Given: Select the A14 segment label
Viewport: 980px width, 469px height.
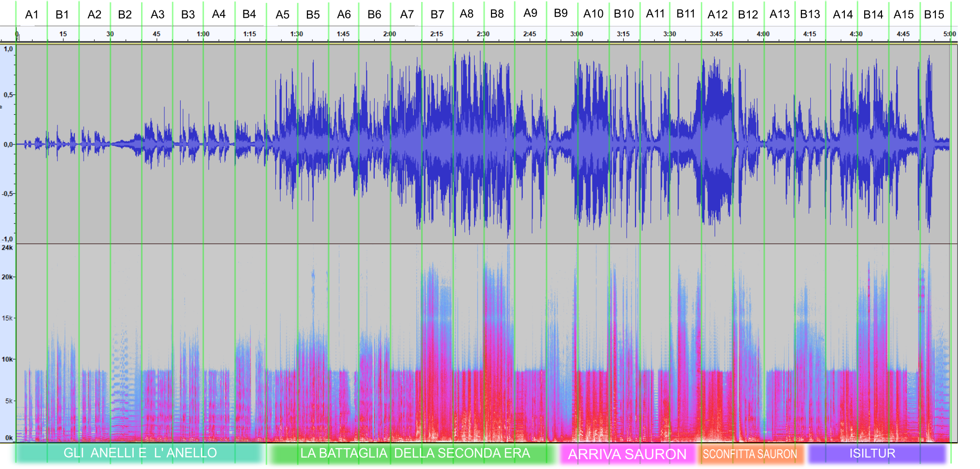Looking at the screenshot, I should [843, 15].
